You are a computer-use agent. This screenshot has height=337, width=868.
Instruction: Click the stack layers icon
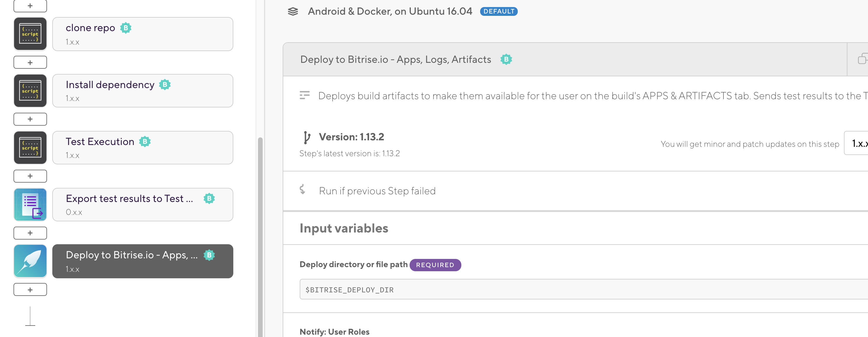pyautogui.click(x=293, y=11)
